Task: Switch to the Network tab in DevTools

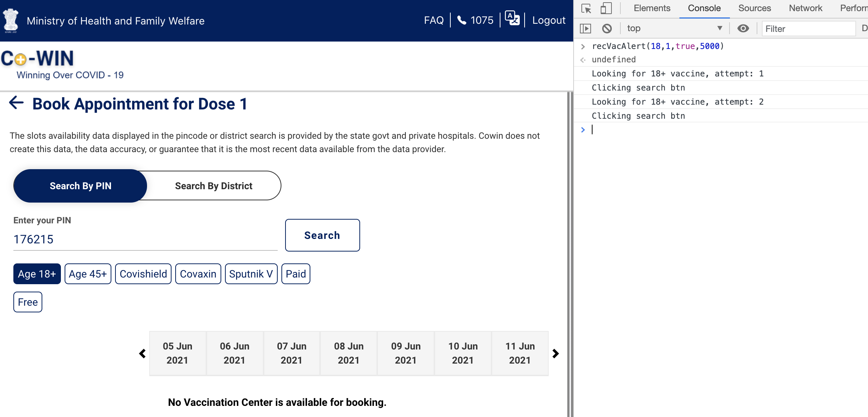Action: coord(805,8)
